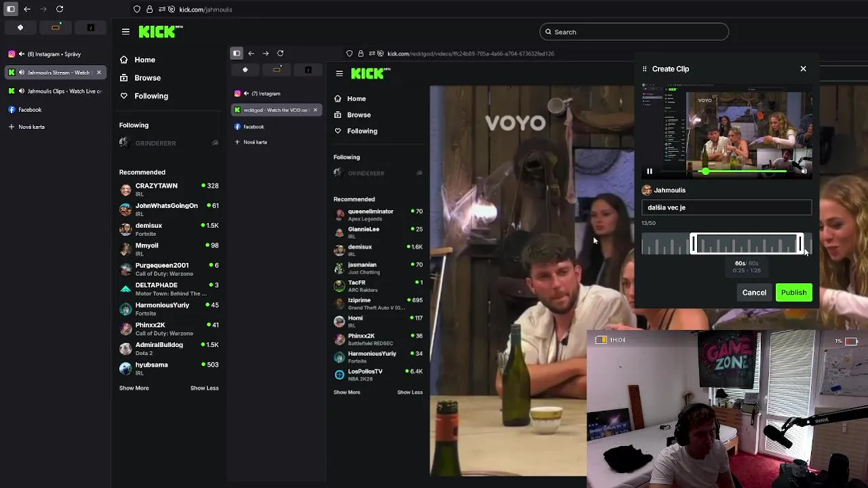Click Following in inner stream Kick sidebar

[x=355, y=131]
